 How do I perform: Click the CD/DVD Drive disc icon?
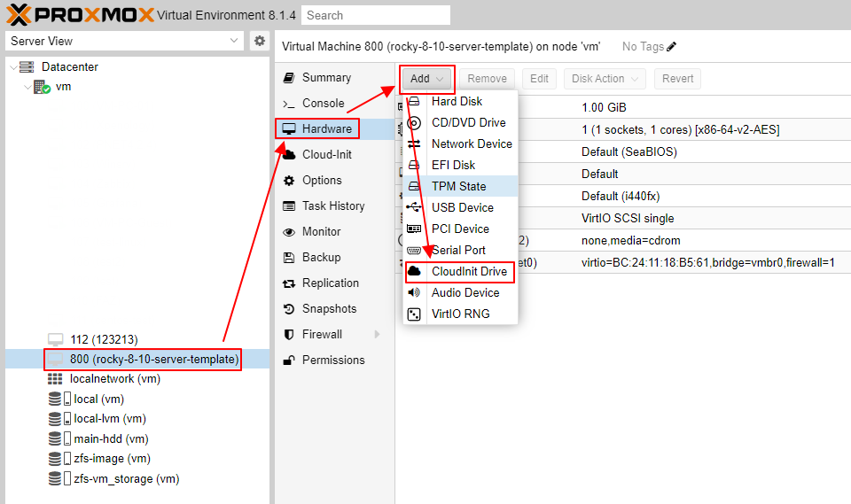tap(414, 122)
